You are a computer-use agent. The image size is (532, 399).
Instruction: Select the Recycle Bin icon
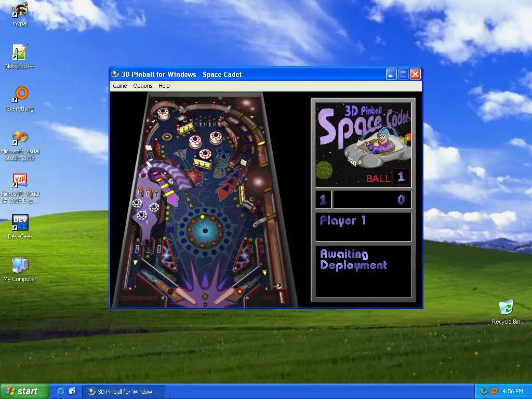click(x=506, y=312)
